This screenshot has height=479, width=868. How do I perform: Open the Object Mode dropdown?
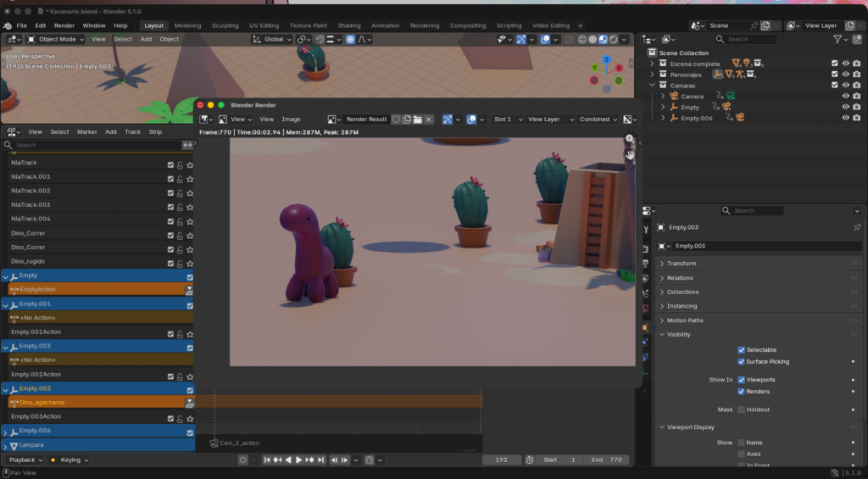[56, 39]
